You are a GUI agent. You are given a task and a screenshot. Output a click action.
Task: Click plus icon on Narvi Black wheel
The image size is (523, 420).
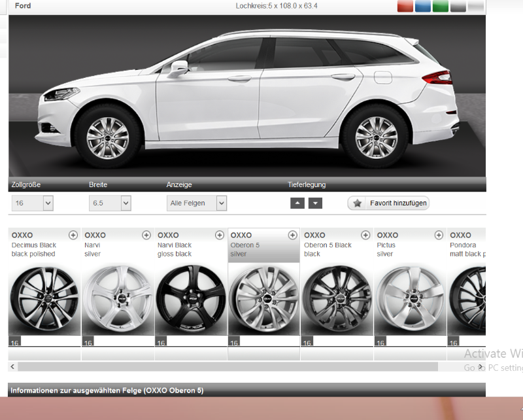[x=220, y=235]
